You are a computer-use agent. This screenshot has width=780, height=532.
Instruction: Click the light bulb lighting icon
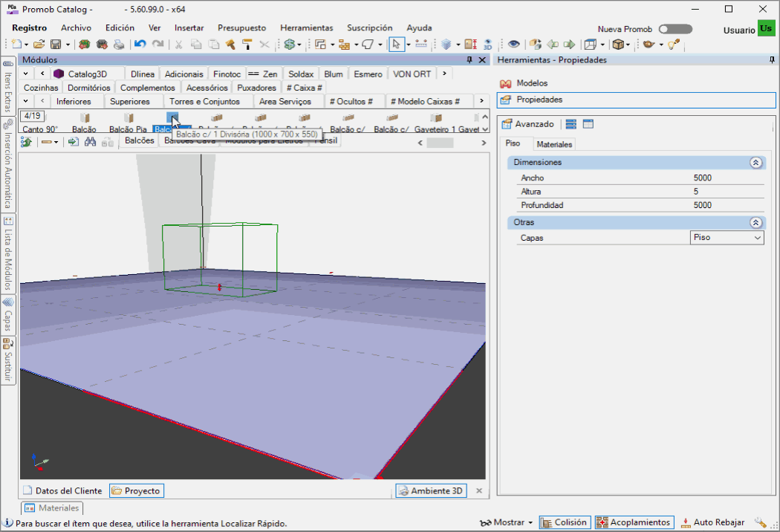tap(674, 45)
